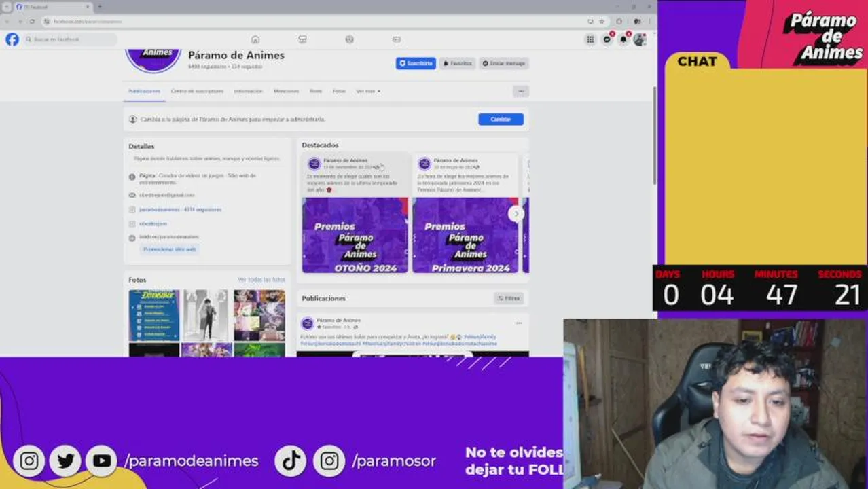Click the Favoritos button
The width and height of the screenshot is (868, 489).
(x=458, y=63)
